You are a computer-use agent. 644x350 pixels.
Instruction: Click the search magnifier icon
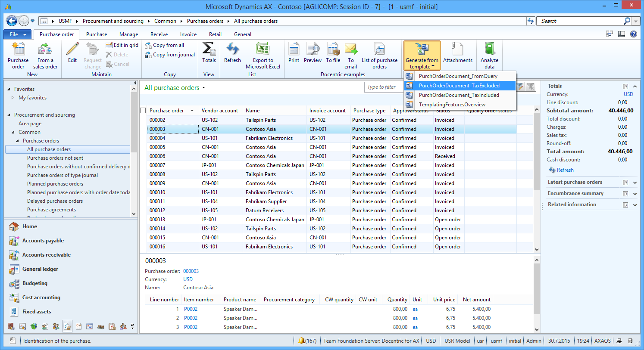tap(627, 21)
